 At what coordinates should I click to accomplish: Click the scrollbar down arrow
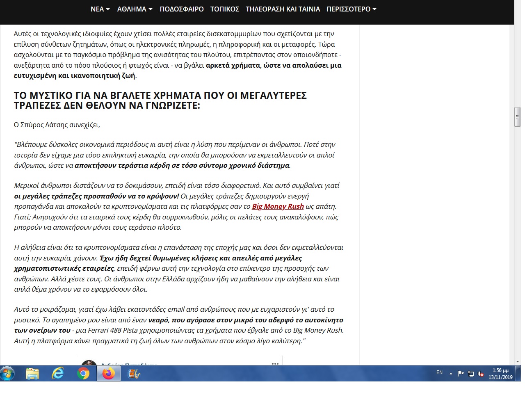point(517,362)
